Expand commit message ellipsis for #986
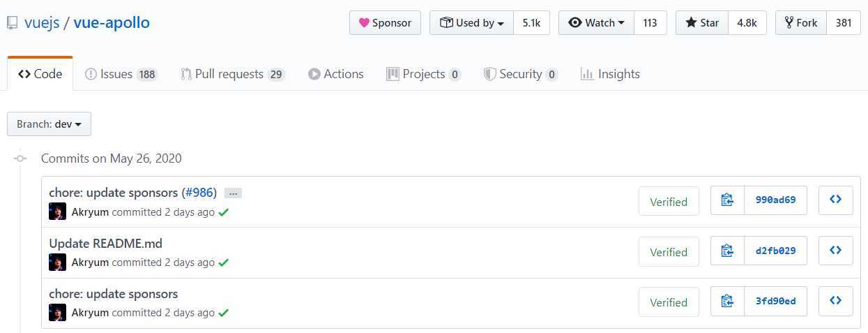This screenshot has width=868, height=333. pos(233,193)
